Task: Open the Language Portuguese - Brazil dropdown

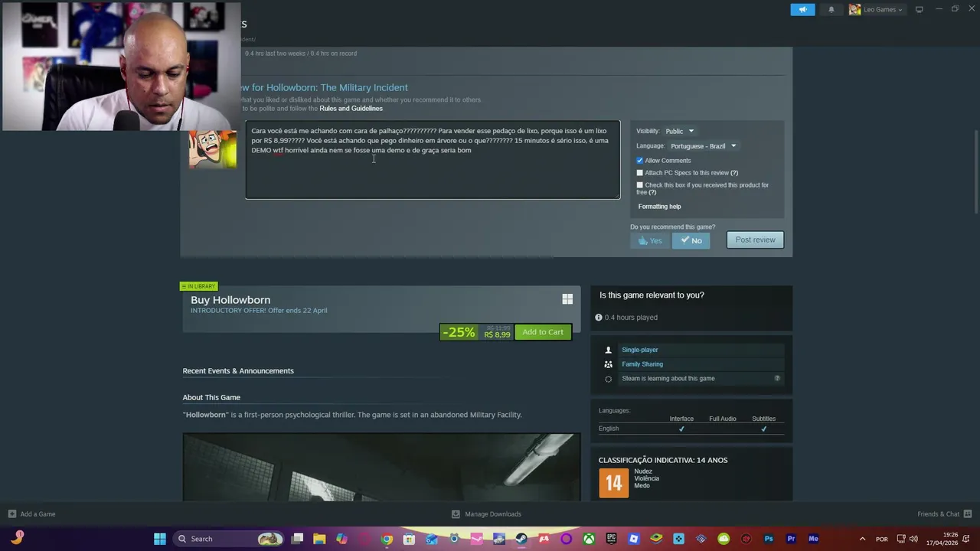Action: (703, 146)
